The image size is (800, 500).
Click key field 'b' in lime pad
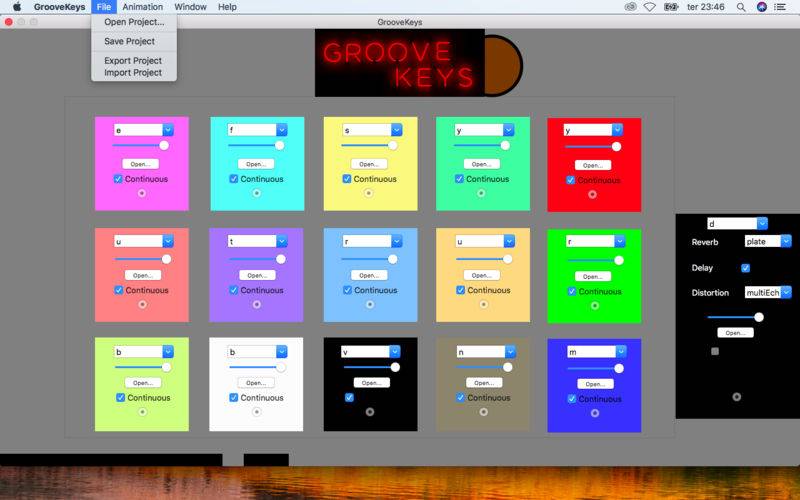point(138,352)
